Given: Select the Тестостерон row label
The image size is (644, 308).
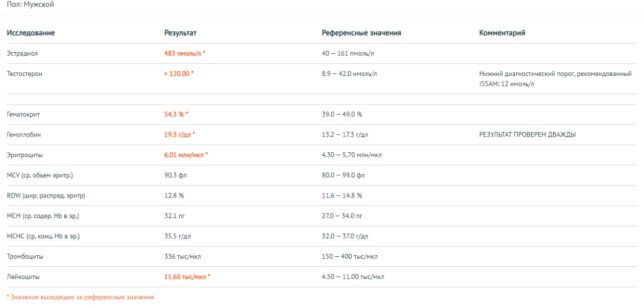Looking at the screenshot, I should click(25, 74).
